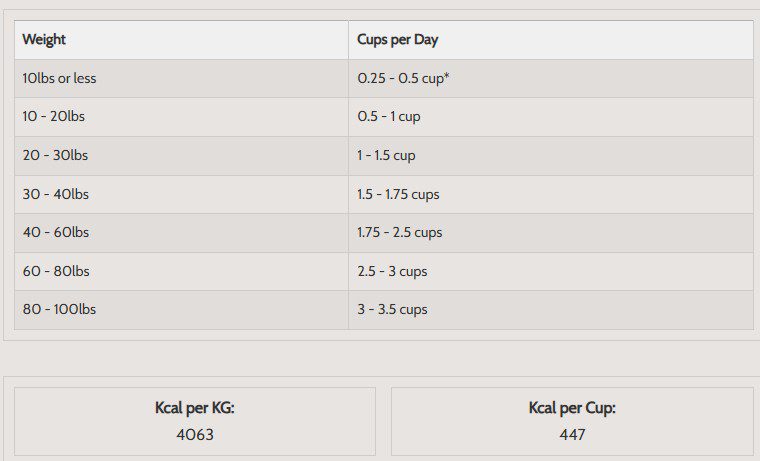760x461 pixels.
Task: Click the Kcal per Cup label
Action: click(x=572, y=408)
